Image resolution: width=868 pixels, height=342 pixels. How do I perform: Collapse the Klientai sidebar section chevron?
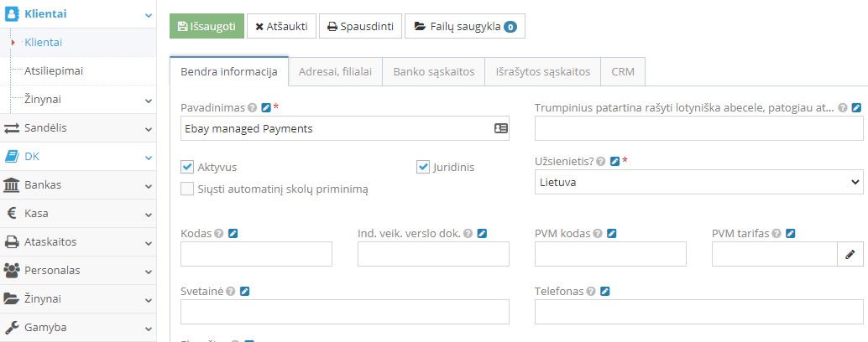click(149, 15)
